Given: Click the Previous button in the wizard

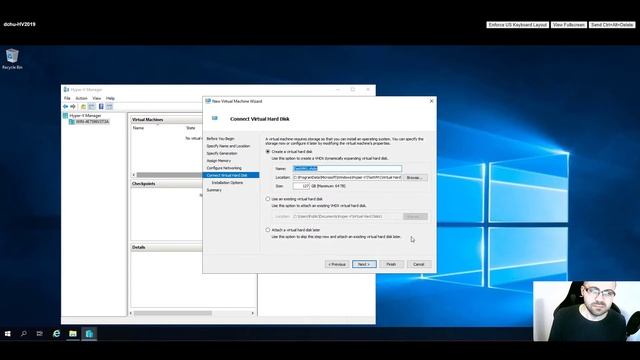Looking at the screenshot, I should (337, 264).
